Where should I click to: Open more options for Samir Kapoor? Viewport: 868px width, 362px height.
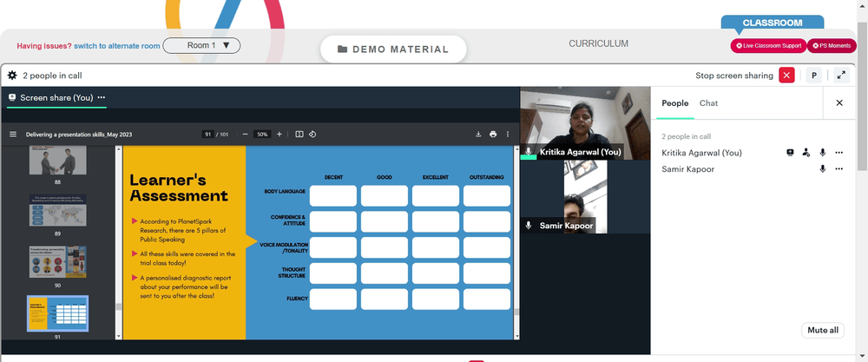(839, 168)
